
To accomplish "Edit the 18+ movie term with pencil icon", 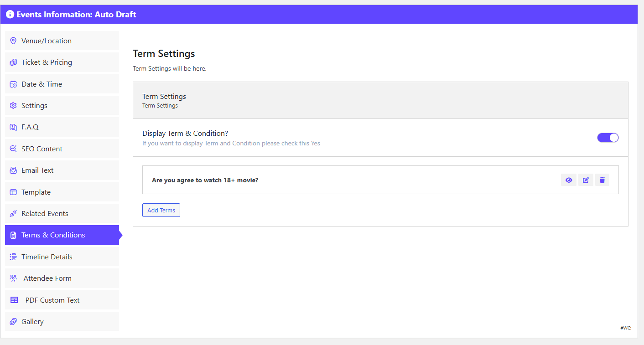I will click(586, 180).
